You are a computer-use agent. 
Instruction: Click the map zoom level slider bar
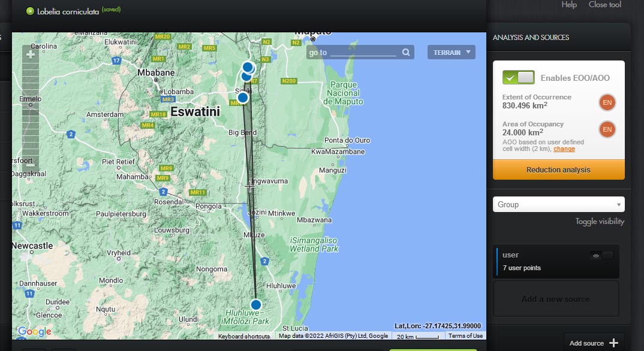(x=31, y=108)
